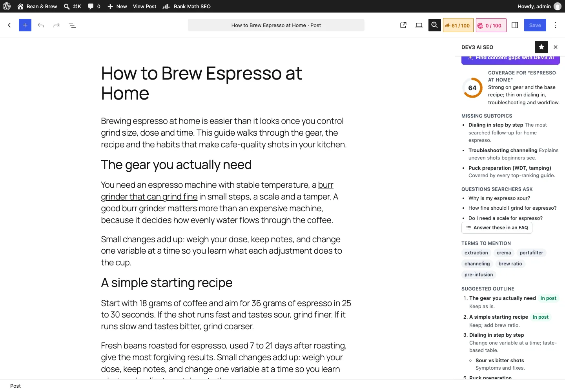
Task: Click View Post in admin bar
Action: coord(144,6)
